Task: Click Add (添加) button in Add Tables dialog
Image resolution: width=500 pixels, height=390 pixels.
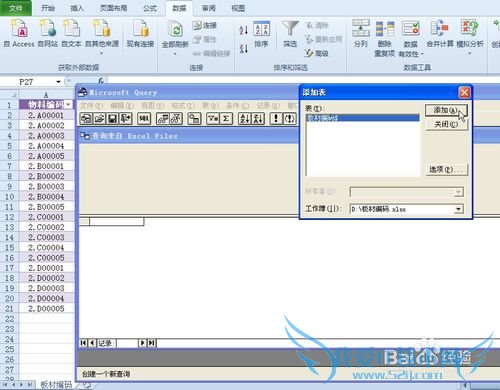Action: 446,110
